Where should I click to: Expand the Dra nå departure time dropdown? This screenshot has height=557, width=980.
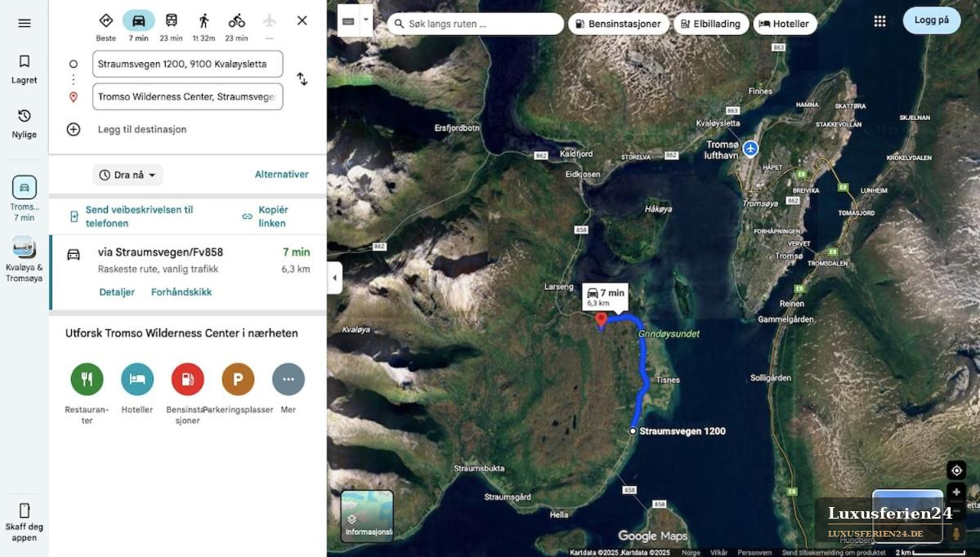[128, 175]
